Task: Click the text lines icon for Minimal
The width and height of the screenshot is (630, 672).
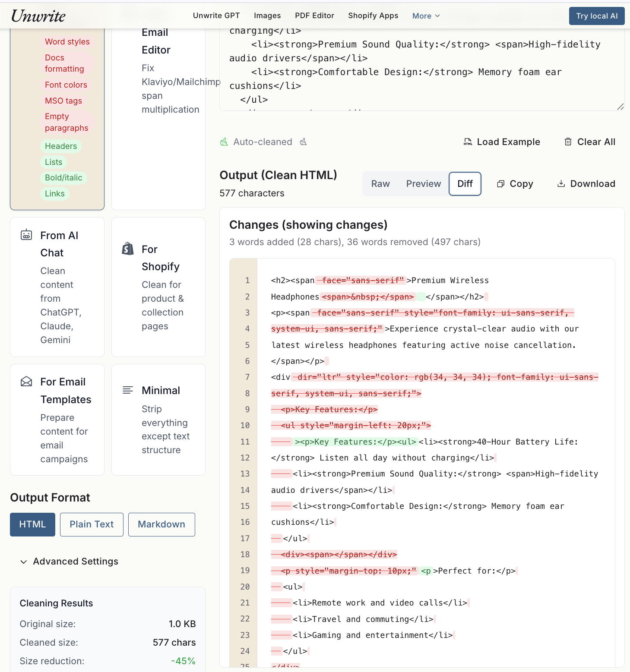Action: pos(128,390)
